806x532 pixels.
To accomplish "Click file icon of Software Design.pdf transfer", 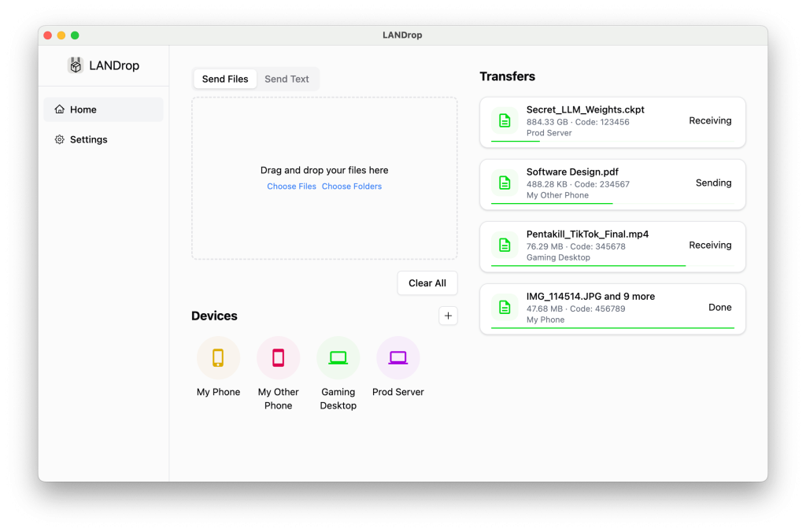I will [505, 183].
